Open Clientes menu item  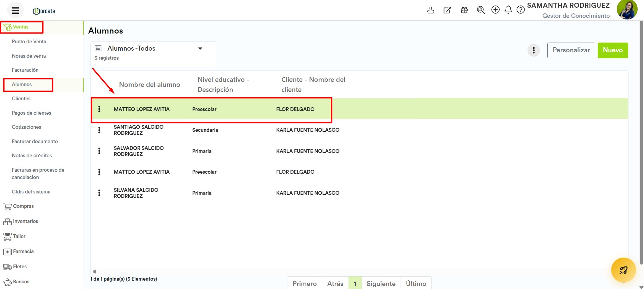coord(21,99)
